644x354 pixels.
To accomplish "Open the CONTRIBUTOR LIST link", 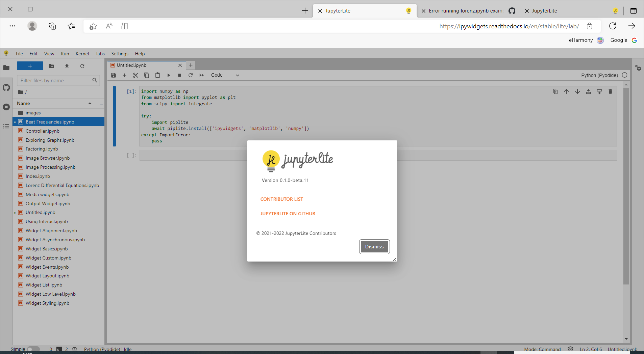I will tap(281, 199).
